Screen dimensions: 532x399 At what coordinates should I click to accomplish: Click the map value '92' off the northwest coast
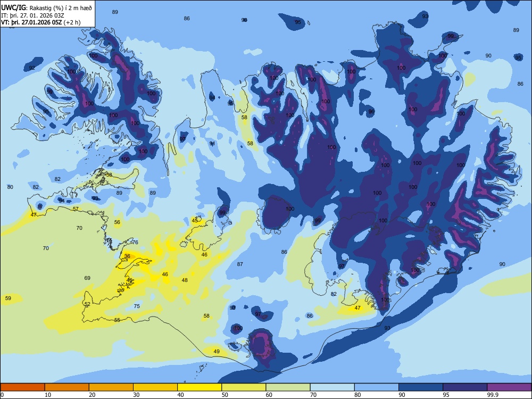(x=32, y=68)
